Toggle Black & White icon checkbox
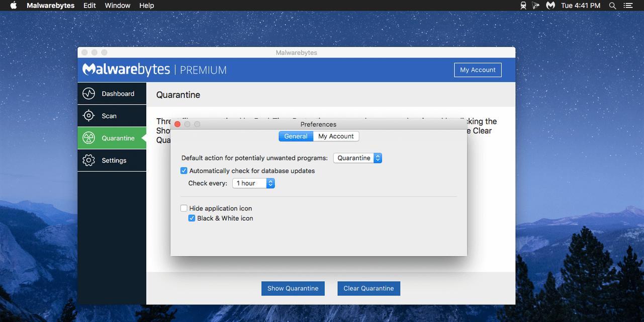 (192, 218)
